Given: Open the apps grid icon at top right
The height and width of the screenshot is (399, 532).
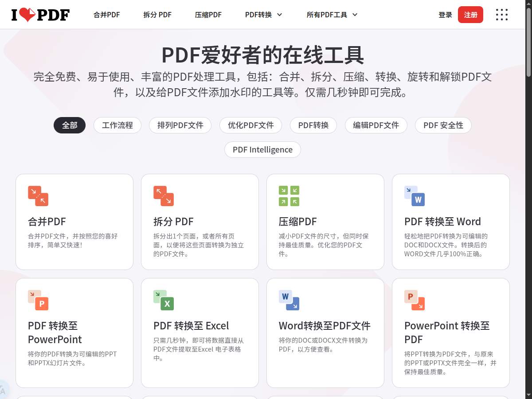Looking at the screenshot, I should tap(501, 14).
